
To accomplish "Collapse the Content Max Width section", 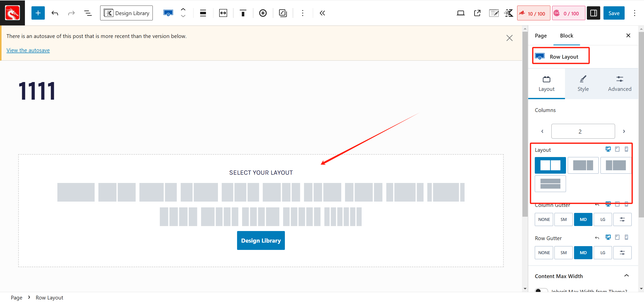I will [x=626, y=276].
